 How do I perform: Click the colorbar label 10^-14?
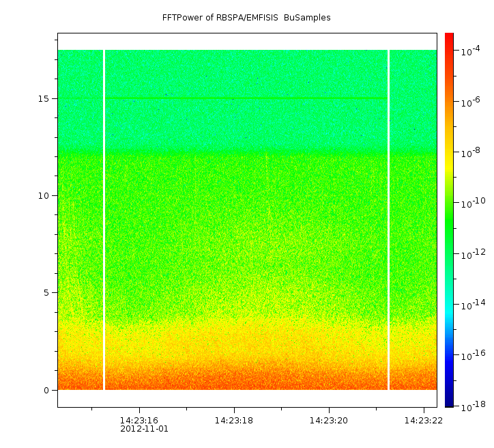474,305
